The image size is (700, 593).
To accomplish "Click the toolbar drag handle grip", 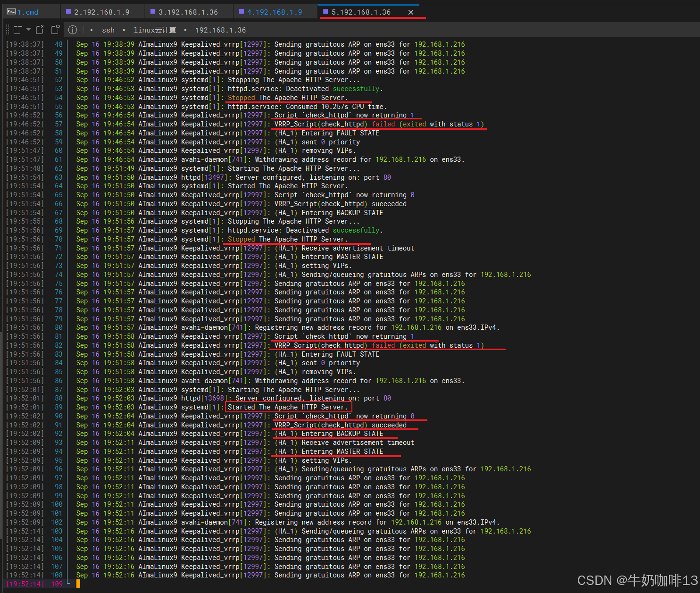I will click(x=7, y=30).
